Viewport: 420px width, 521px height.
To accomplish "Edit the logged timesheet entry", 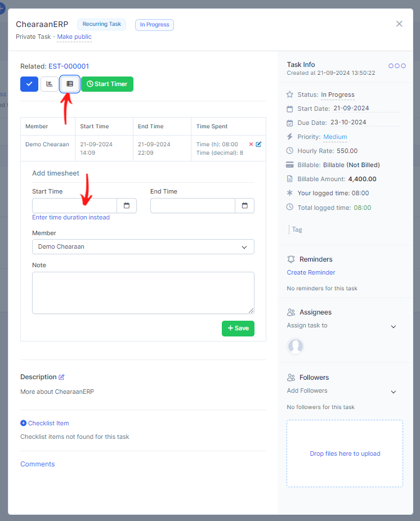I will [259, 145].
